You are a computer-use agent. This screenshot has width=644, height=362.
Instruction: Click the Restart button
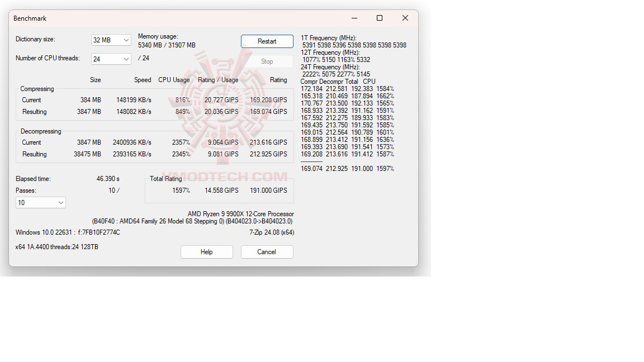pos(267,41)
